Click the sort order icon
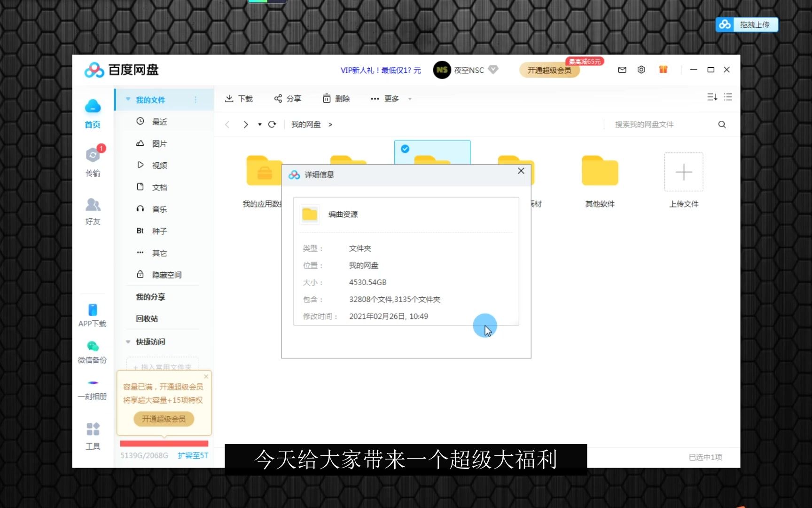 click(x=712, y=97)
